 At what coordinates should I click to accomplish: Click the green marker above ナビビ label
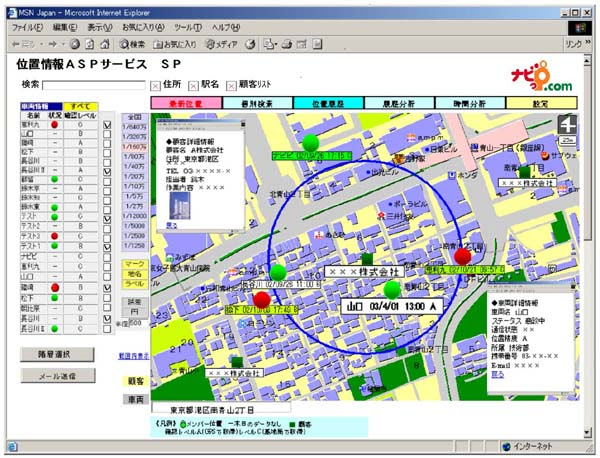click(310, 143)
